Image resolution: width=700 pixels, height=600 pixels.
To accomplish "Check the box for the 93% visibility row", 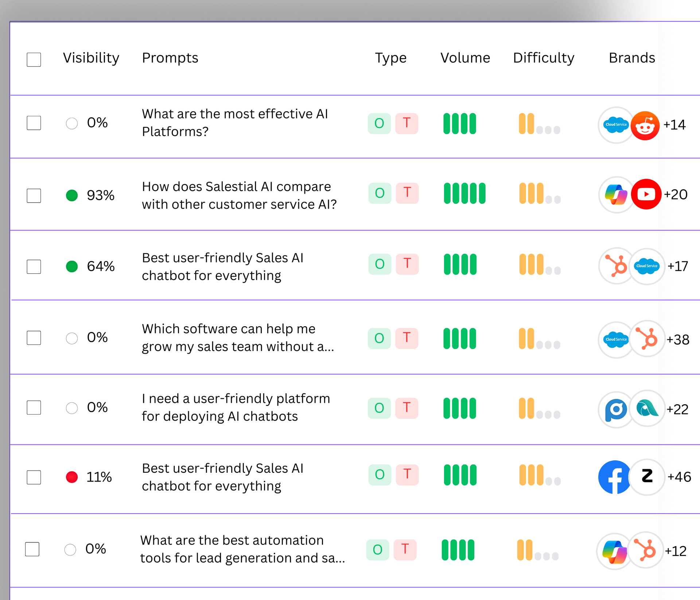I will tap(34, 195).
